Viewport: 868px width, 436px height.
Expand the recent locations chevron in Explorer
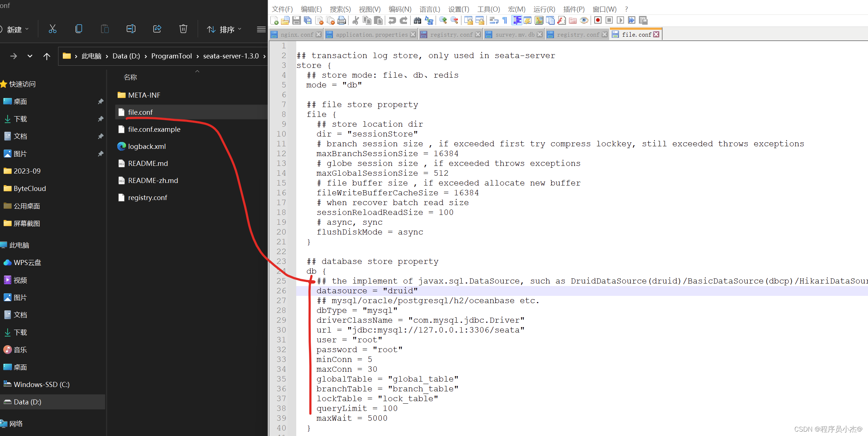click(x=30, y=56)
